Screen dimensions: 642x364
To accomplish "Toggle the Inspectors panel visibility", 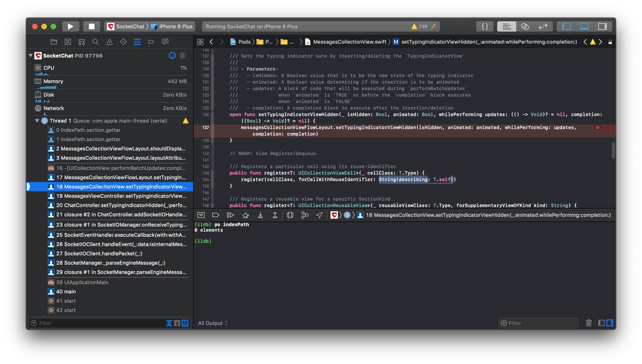I will 603,26.
